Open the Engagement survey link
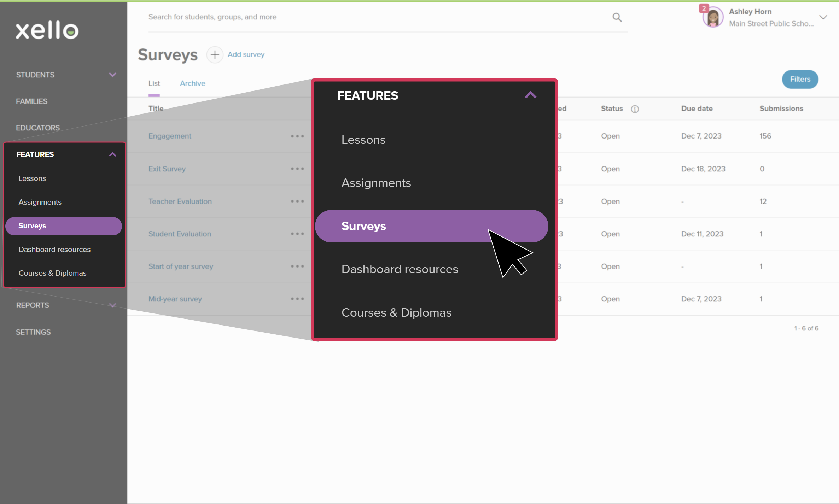The height and width of the screenshot is (504, 839). tap(170, 136)
